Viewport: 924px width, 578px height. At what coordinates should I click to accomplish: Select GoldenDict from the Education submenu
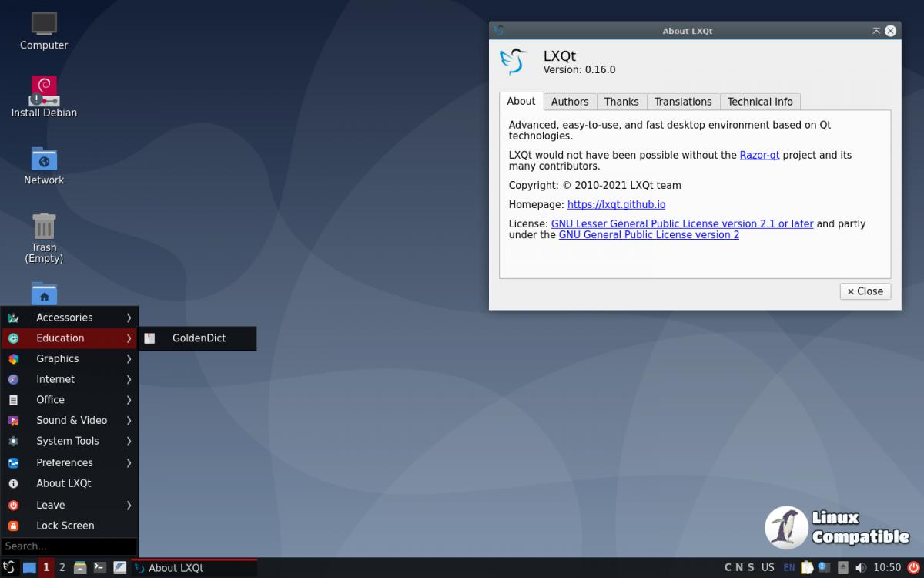click(198, 338)
